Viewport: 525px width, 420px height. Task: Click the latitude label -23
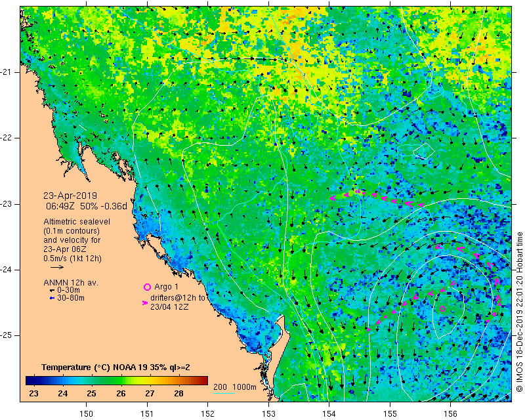(6, 204)
